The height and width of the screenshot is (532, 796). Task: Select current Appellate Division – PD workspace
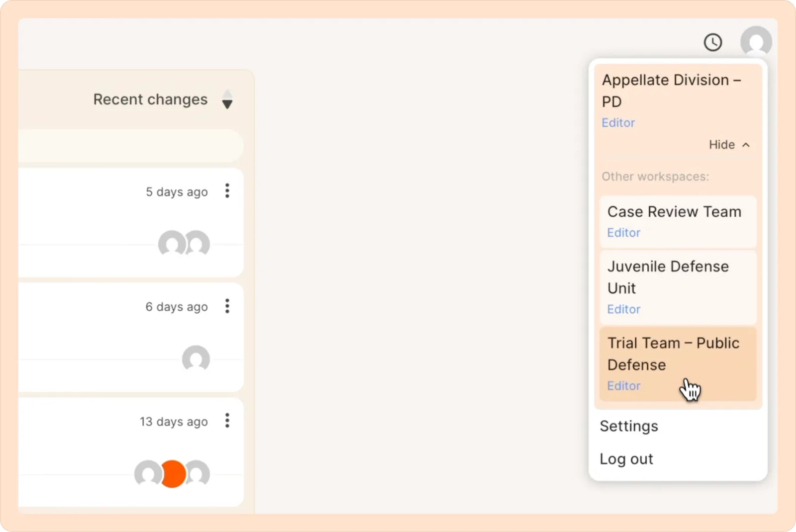(678, 100)
